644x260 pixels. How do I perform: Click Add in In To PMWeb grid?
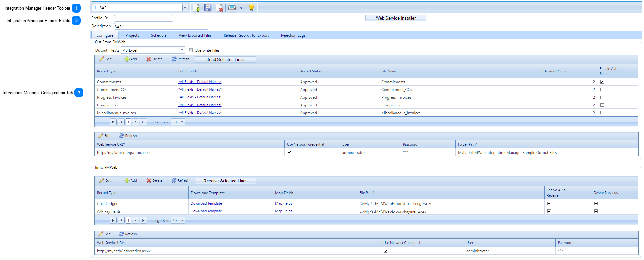[x=131, y=180]
